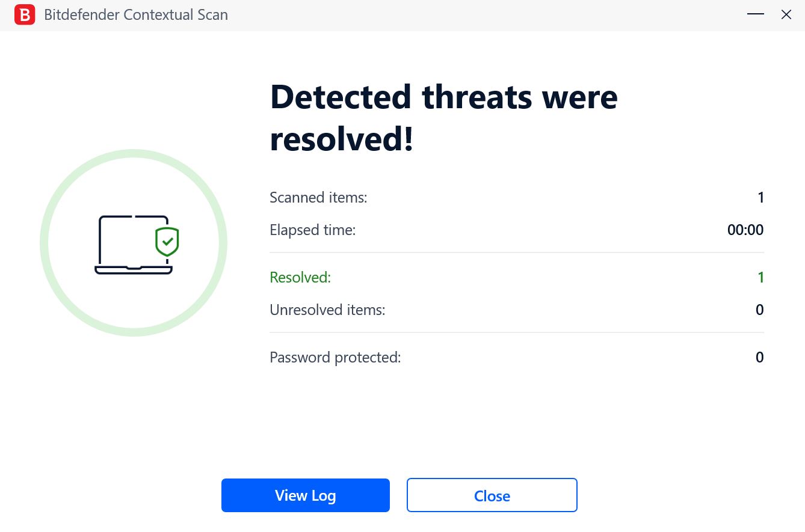Click the Scanned items count value

click(x=761, y=197)
